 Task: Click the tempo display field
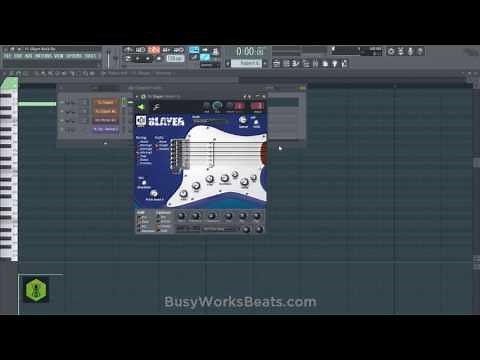175,59
